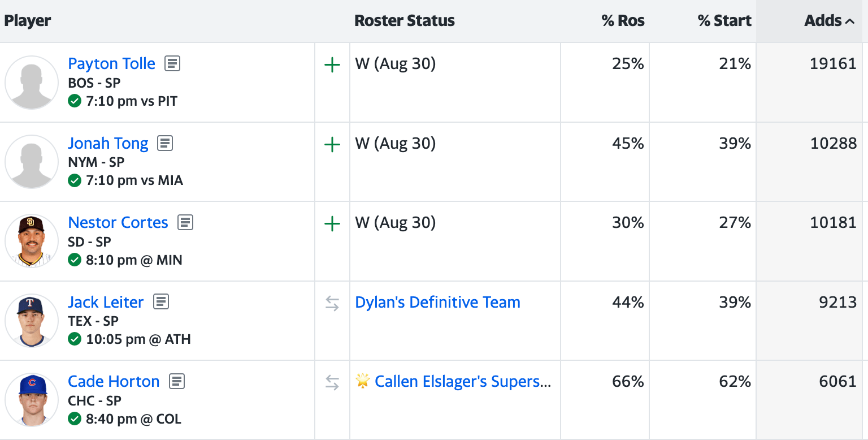Add Nestor Cortes with the plus icon

[332, 224]
